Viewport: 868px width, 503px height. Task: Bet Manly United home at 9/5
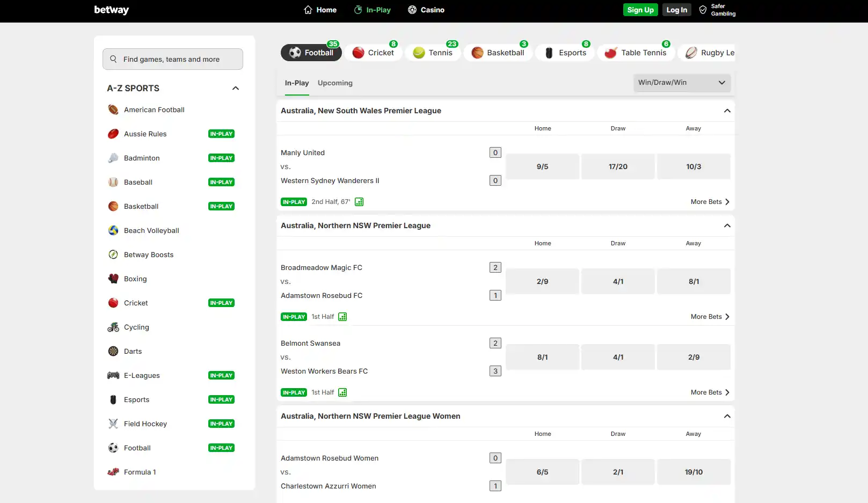click(x=543, y=166)
